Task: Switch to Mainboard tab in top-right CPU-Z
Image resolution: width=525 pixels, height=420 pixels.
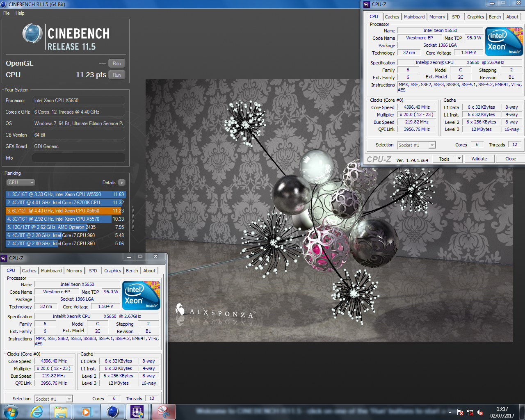Action: (414, 17)
